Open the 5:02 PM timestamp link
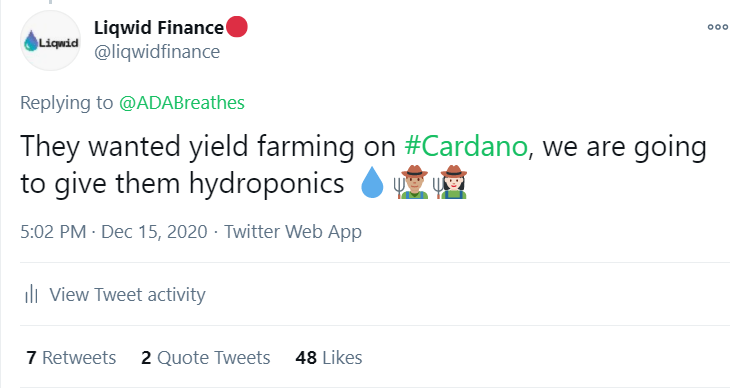The height and width of the screenshot is (388, 749). click(53, 232)
